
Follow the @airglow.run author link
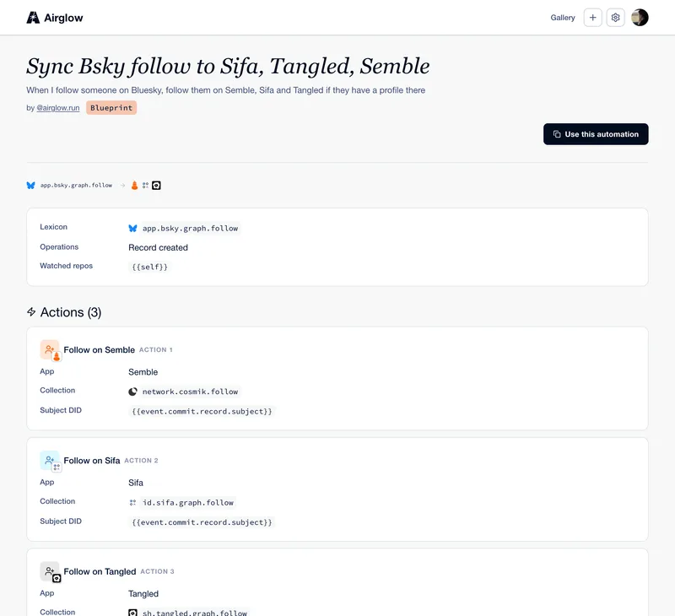(58, 108)
